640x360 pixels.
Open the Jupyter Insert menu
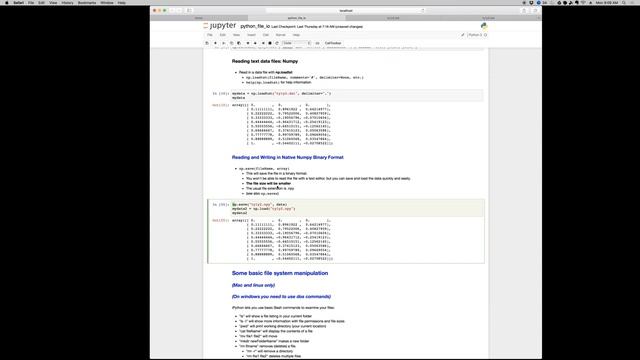(x=251, y=35)
